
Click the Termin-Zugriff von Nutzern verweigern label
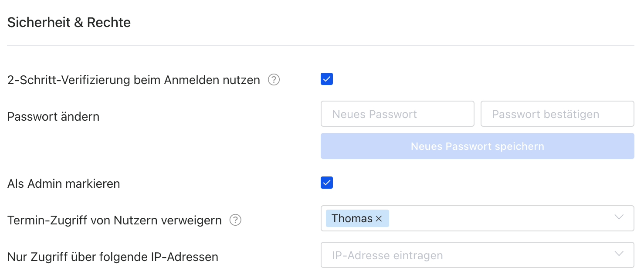(x=115, y=220)
